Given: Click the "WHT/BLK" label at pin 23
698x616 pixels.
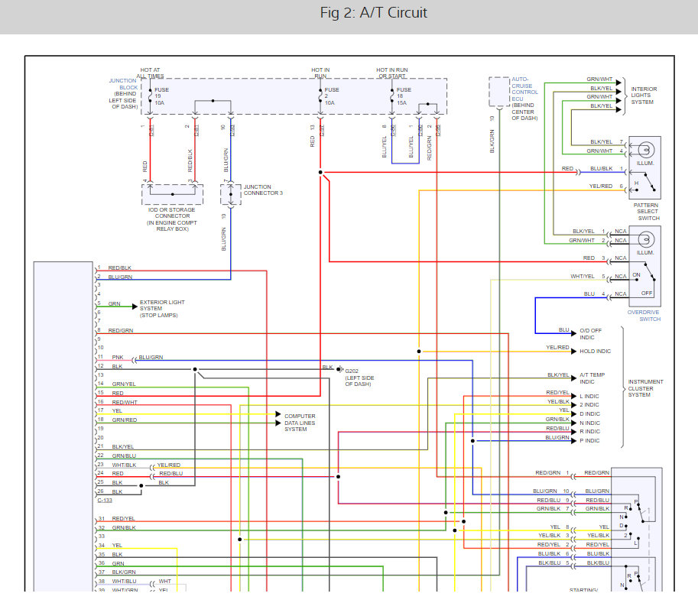Looking at the screenshot, I should (x=124, y=465).
